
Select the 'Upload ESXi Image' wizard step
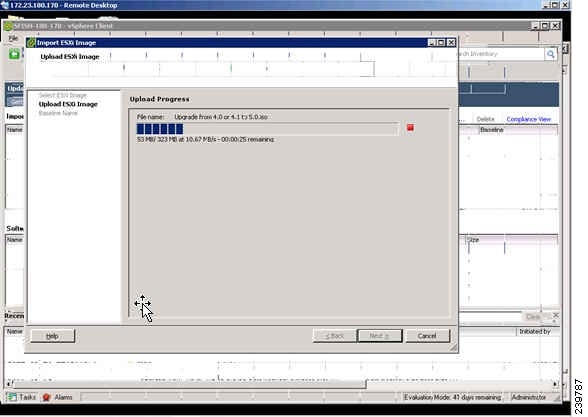point(68,104)
